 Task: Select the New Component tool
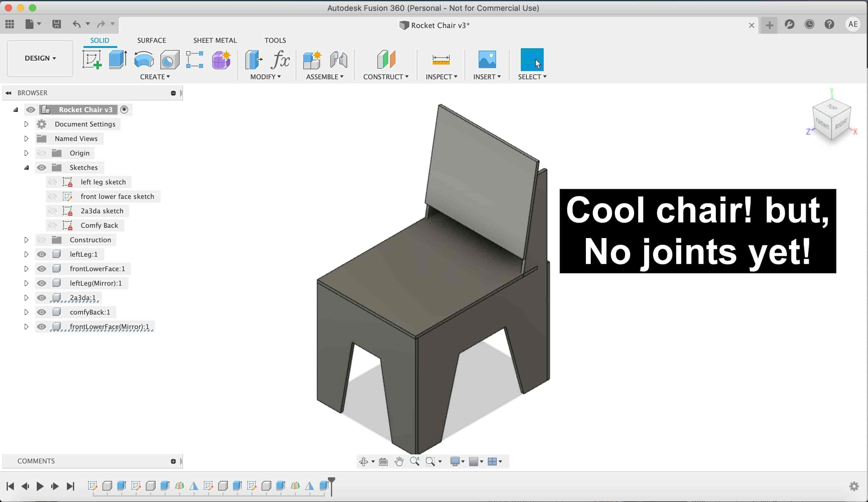313,60
